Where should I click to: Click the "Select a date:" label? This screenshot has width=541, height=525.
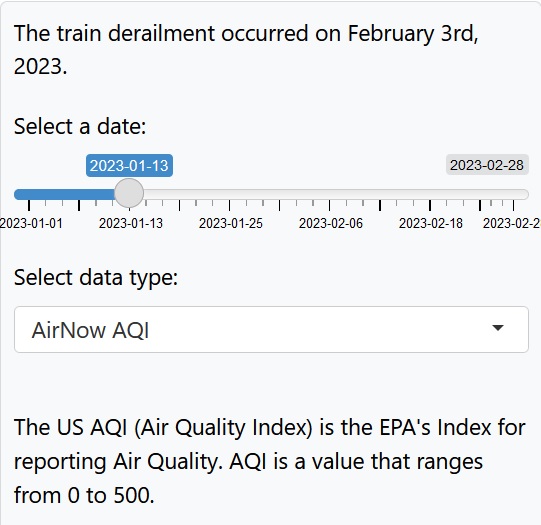pos(80,126)
